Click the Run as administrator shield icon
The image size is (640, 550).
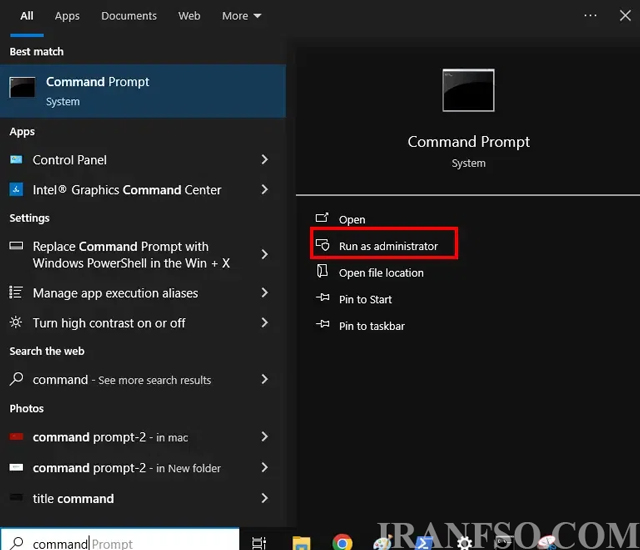click(322, 245)
